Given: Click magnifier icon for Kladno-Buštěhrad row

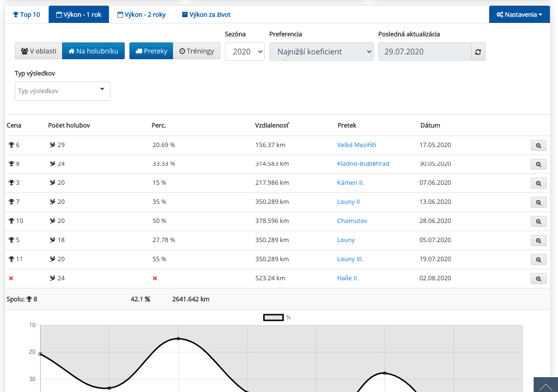Looking at the screenshot, I should pos(538,164).
